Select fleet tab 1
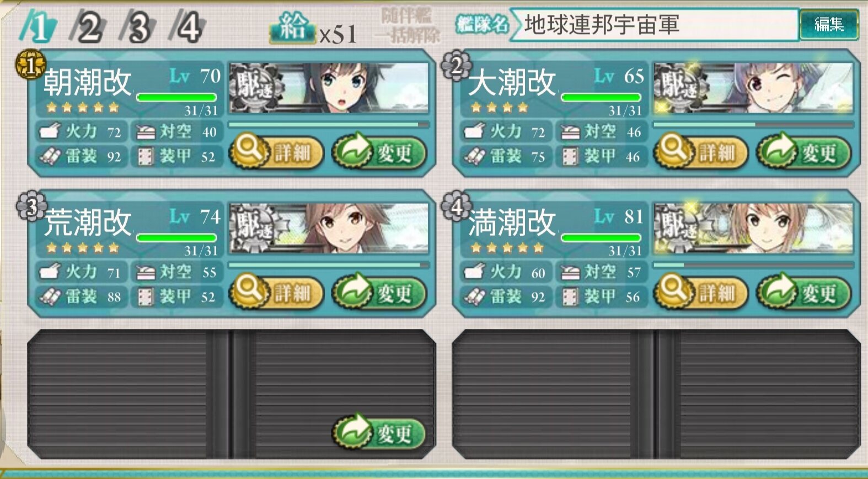This screenshot has height=479, width=868. [39, 27]
